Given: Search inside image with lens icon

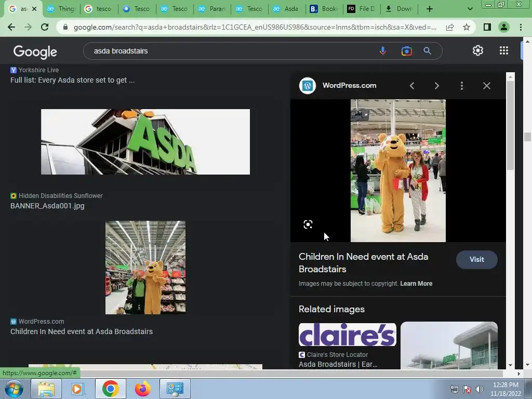Looking at the screenshot, I should pos(308,224).
